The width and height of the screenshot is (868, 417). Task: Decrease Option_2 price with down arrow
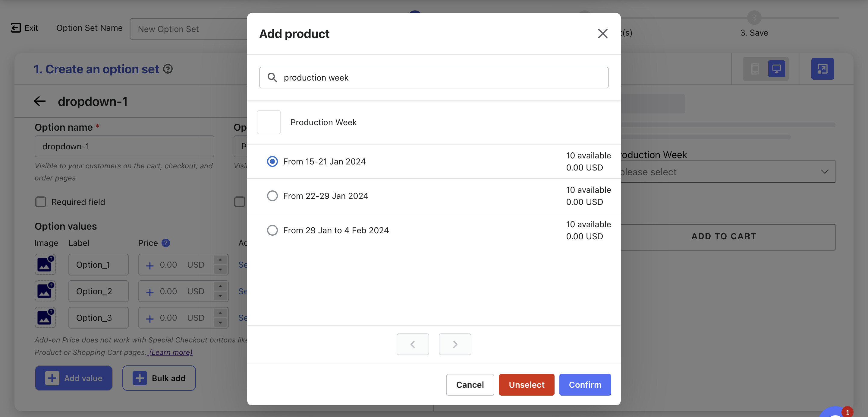coord(220,296)
